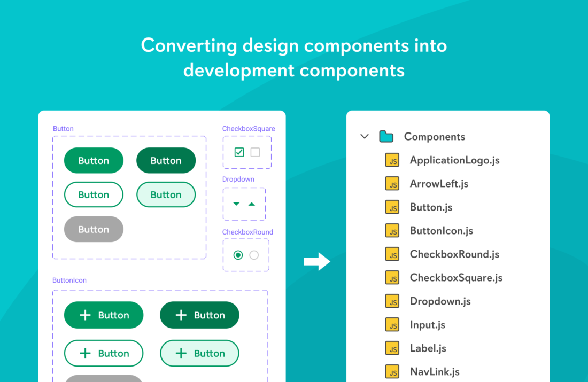
Task: Open Label.js file
Action: tap(428, 348)
